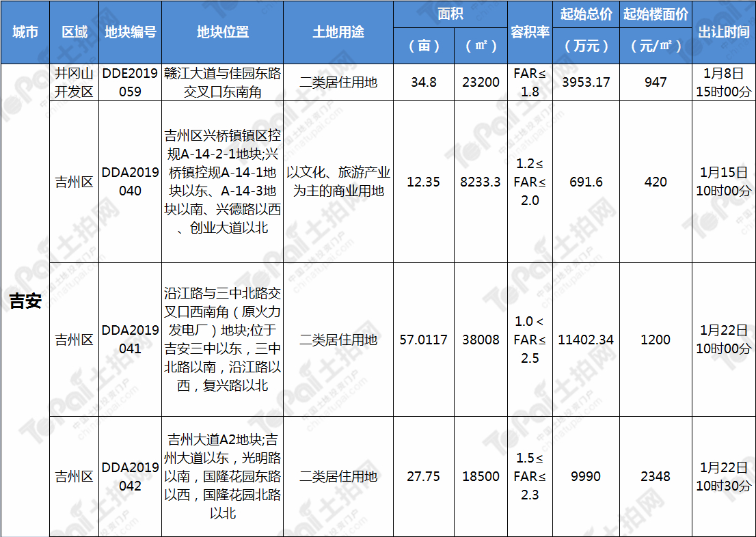Select the 城市 column header

tap(25, 31)
